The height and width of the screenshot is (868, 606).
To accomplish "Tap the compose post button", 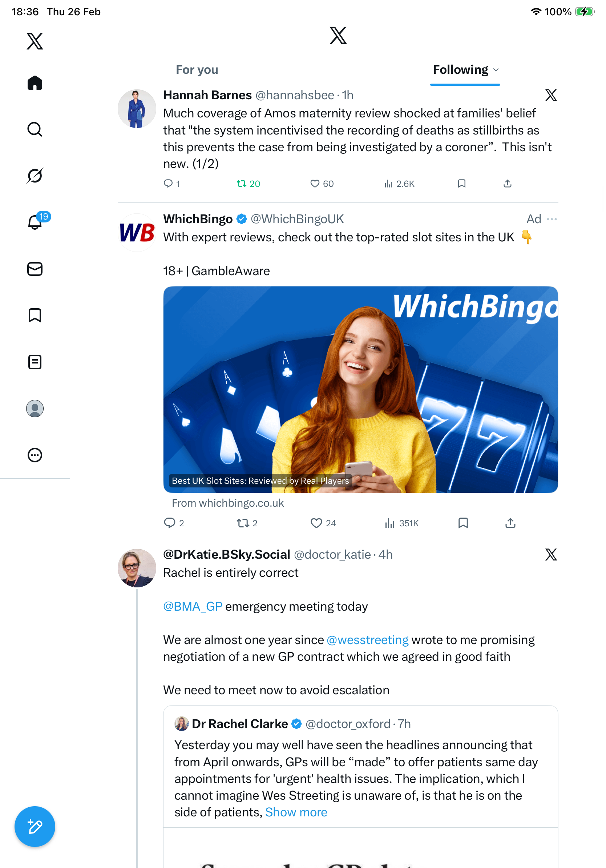I will click(x=35, y=827).
